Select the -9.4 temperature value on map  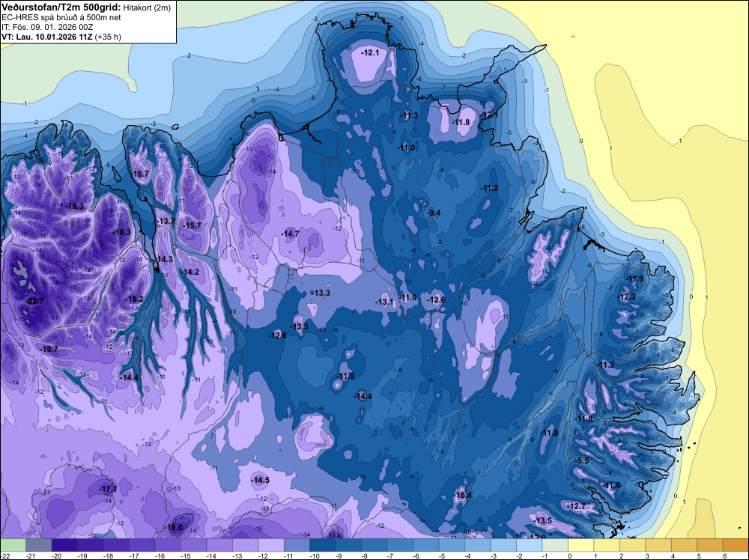click(x=434, y=213)
